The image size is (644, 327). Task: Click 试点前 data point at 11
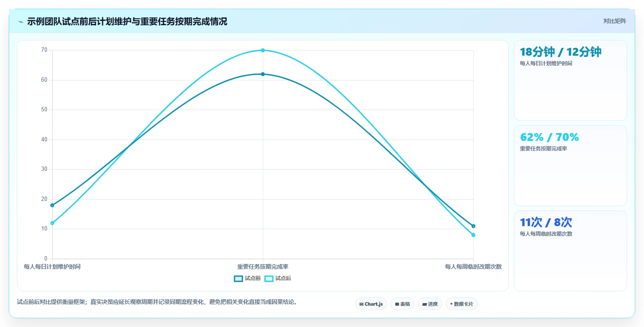(x=473, y=226)
